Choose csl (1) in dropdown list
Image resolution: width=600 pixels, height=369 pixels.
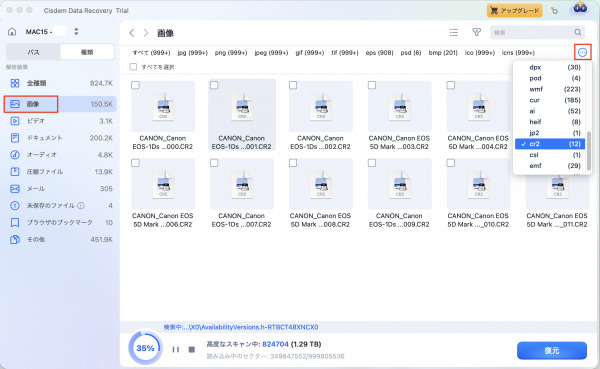[x=550, y=155]
